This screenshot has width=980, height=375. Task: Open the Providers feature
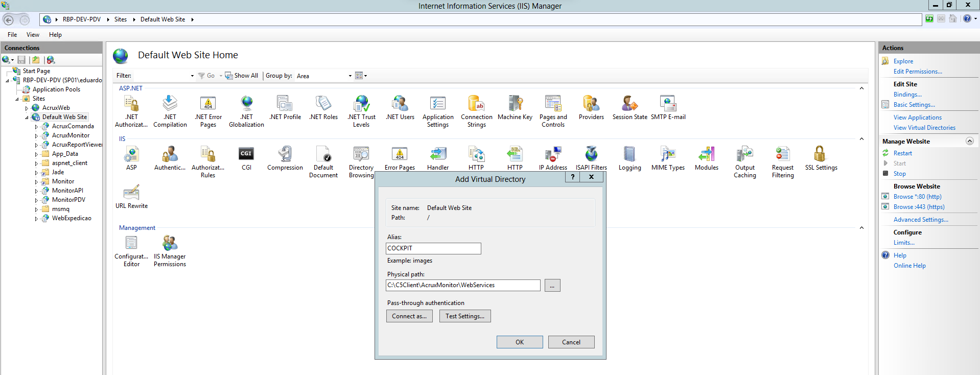591,107
